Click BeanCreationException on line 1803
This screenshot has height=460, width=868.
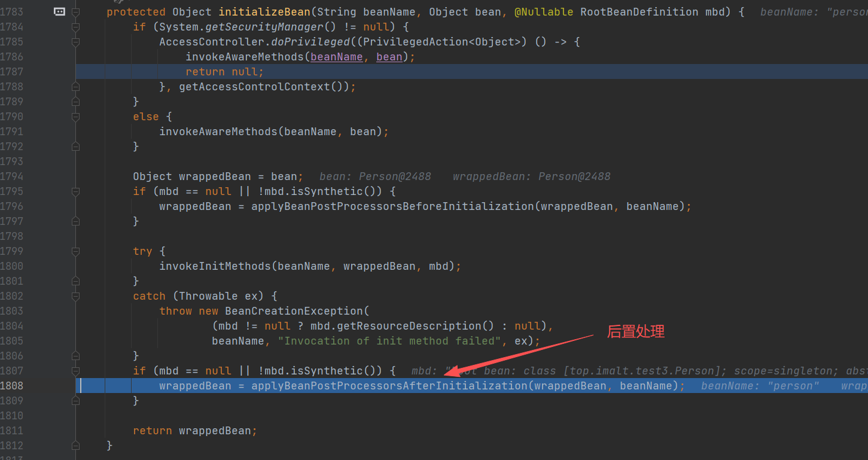click(x=294, y=311)
